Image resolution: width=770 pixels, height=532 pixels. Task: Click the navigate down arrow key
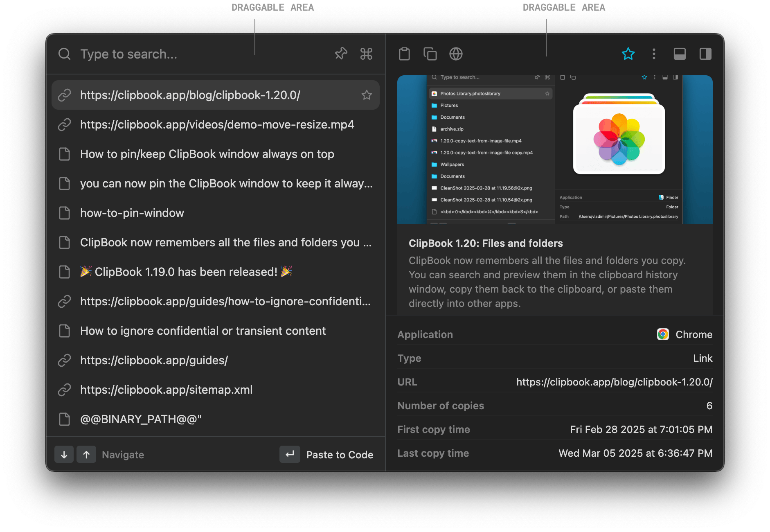(x=64, y=454)
